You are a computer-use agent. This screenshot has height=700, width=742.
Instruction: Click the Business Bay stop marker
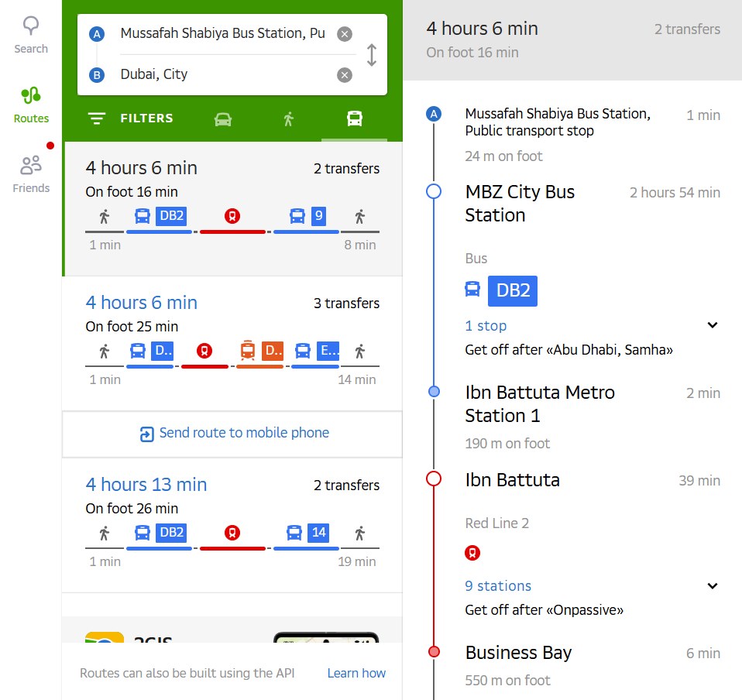434,652
